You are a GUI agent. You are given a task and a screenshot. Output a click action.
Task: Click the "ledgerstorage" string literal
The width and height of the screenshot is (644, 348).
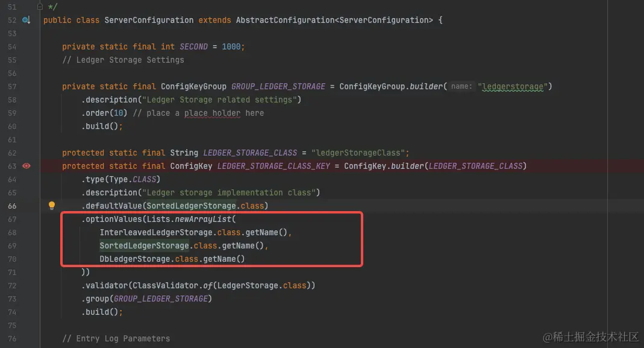click(x=513, y=86)
